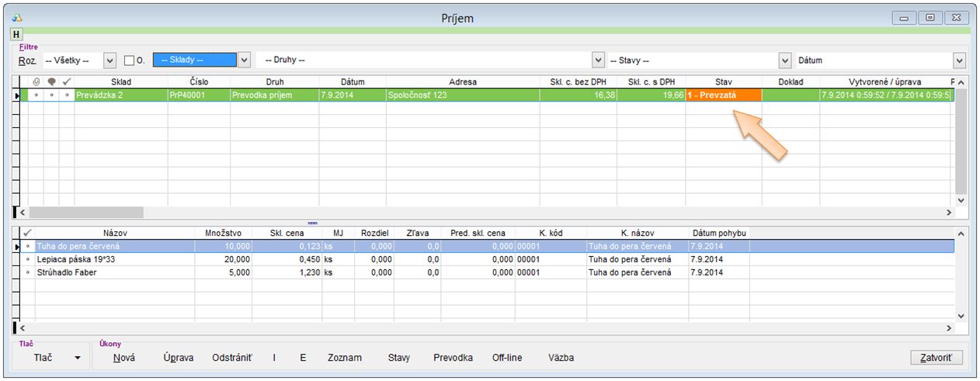Sort by the Sklad column header
This screenshot has width=980, height=381.
[x=120, y=81]
